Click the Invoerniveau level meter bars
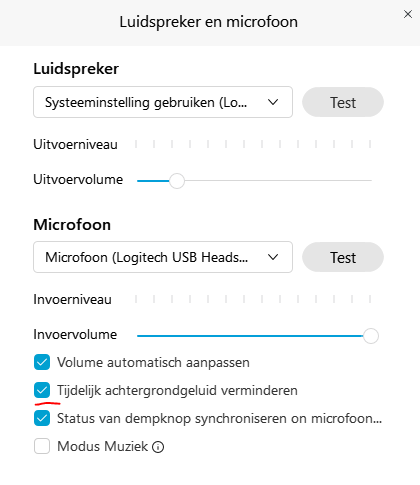The width and height of the screenshot is (420, 485). (253, 299)
